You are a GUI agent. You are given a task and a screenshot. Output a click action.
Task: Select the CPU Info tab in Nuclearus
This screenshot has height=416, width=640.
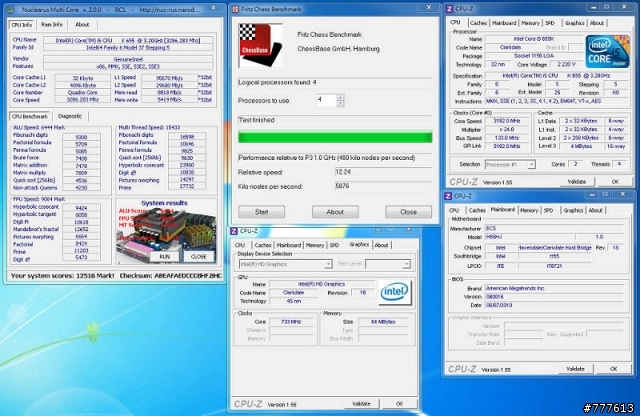[x=22, y=24]
